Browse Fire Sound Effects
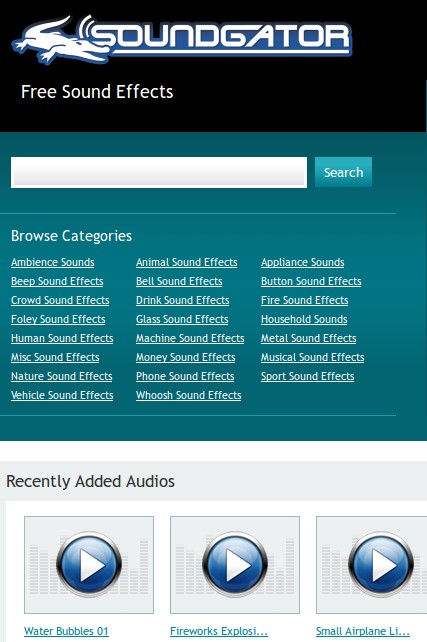Screen dimensions: 427x642 coord(305,300)
